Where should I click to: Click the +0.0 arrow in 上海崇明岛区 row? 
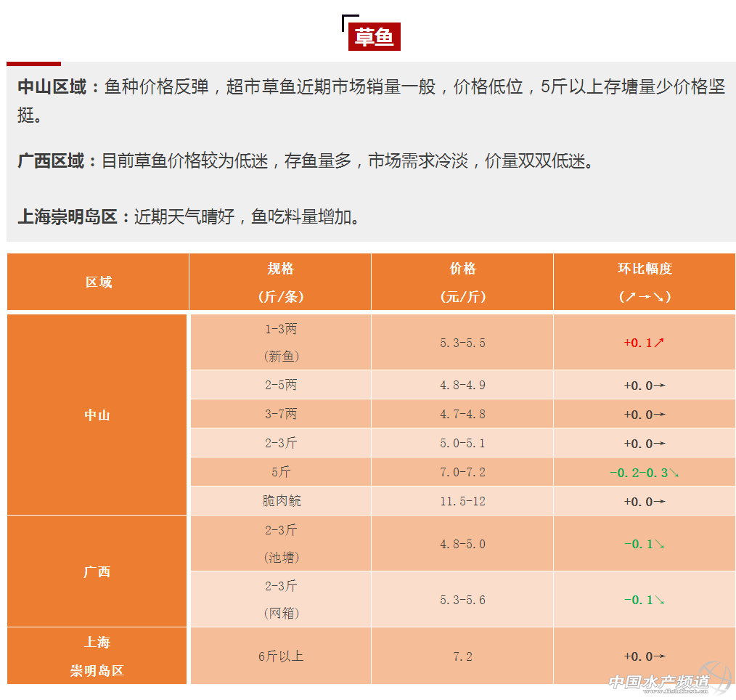(644, 656)
